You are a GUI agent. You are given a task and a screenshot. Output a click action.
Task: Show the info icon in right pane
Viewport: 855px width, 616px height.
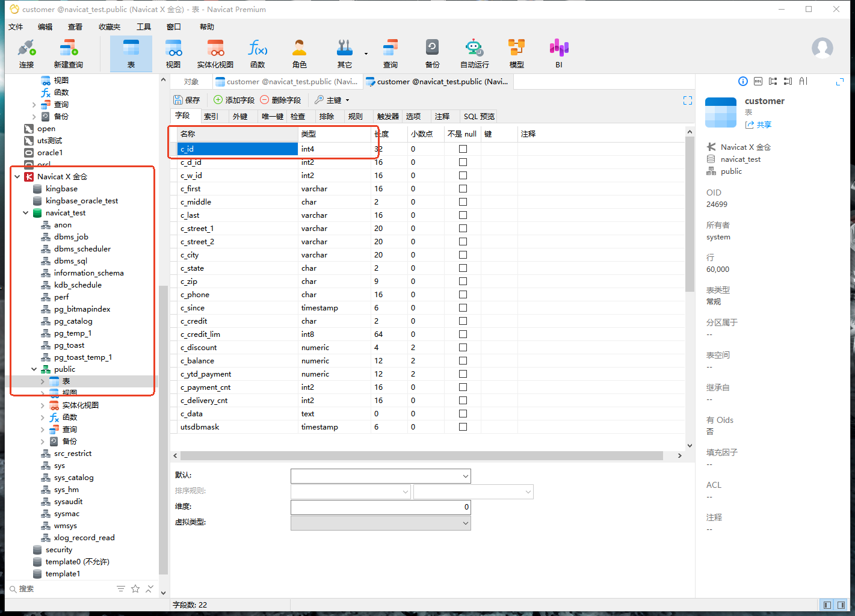point(743,81)
